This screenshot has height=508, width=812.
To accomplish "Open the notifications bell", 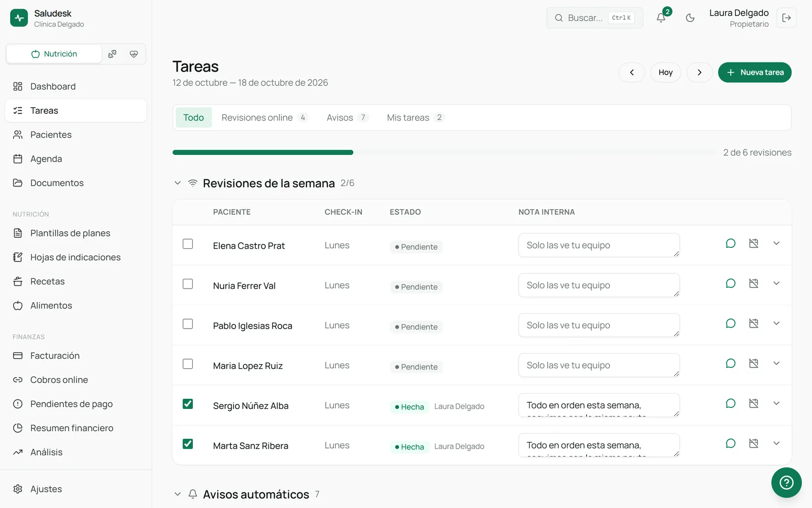I will click(x=661, y=18).
